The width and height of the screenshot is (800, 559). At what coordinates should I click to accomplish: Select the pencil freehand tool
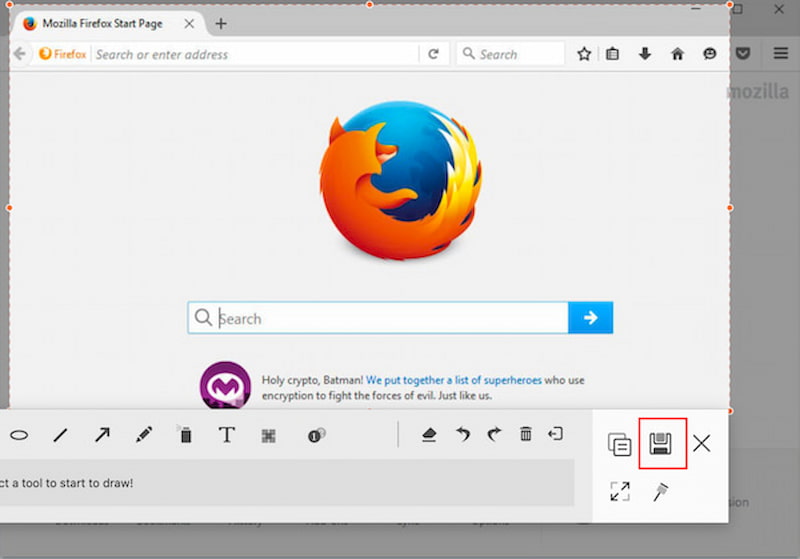tap(144, 435)
